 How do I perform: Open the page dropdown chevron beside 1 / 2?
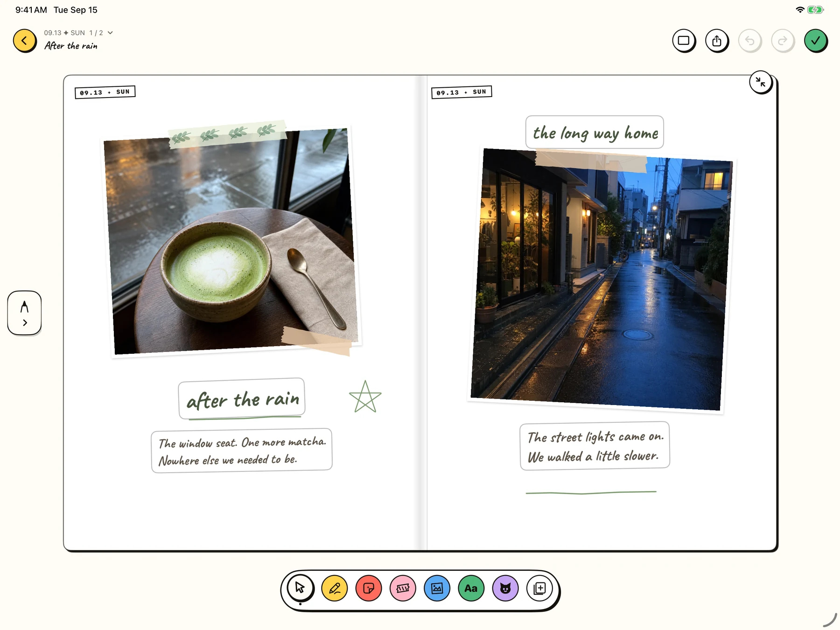click(110, 33)
